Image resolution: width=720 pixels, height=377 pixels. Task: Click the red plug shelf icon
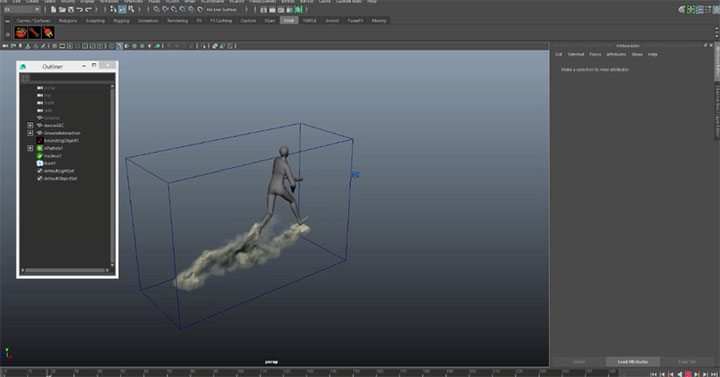click(x=48, y=32)
